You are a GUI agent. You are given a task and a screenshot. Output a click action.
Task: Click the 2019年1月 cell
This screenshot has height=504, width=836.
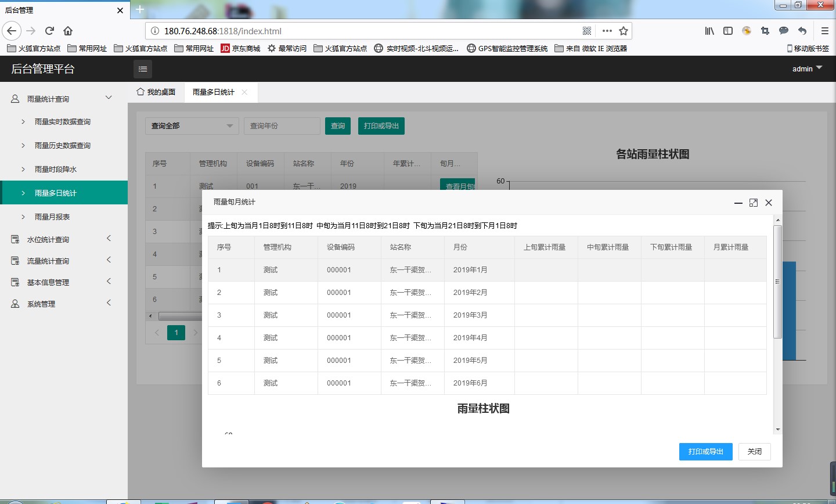[480, 270]
